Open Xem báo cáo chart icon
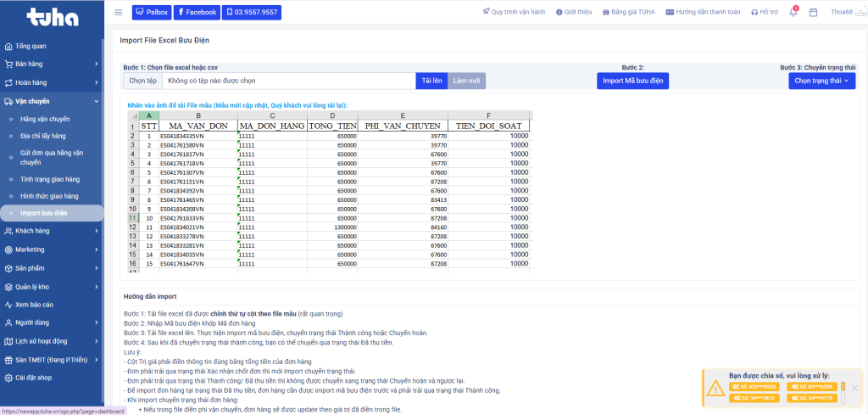 [x=8, y=304]
